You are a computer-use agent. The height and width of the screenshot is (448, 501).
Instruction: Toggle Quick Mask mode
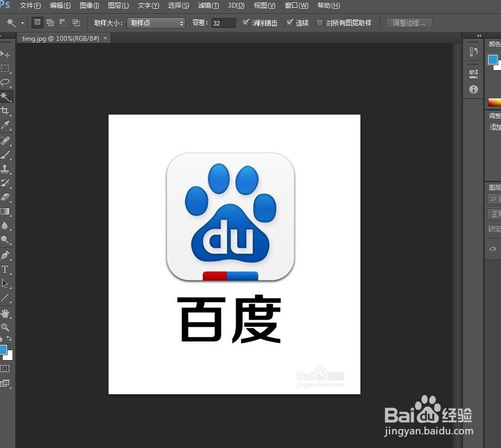point(5,368)
